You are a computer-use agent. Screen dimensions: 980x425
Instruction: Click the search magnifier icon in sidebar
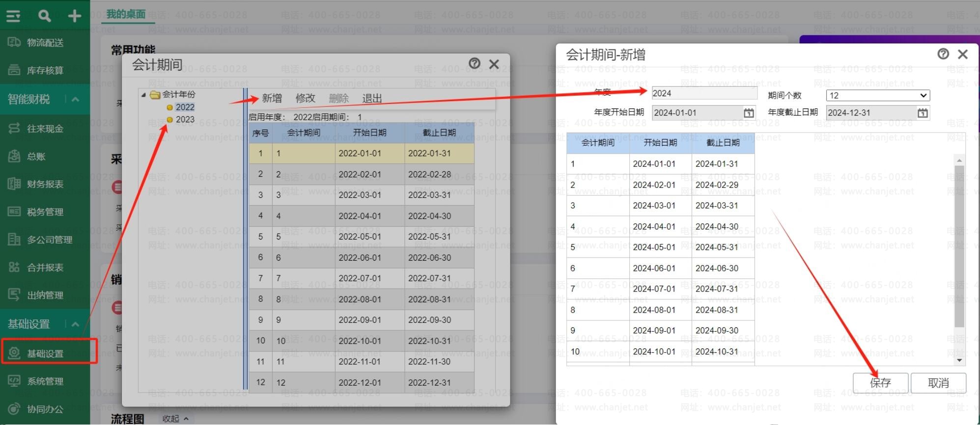click(x=44, y=16)
